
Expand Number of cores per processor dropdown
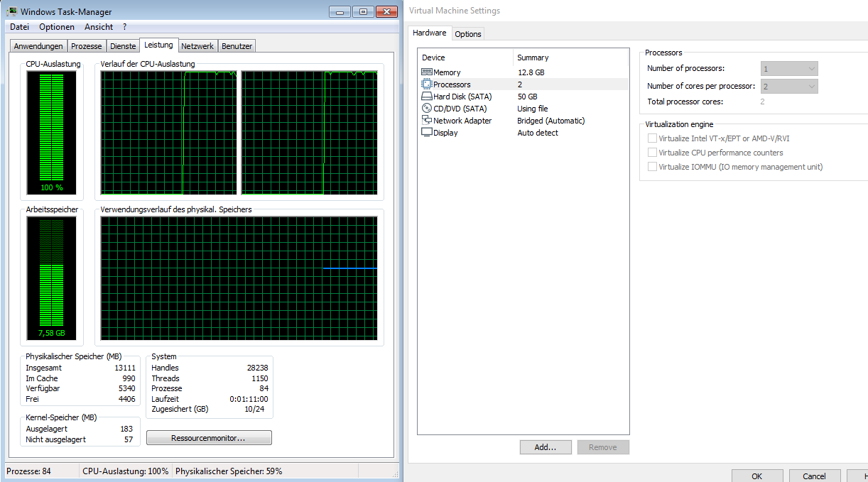[789, 87]
